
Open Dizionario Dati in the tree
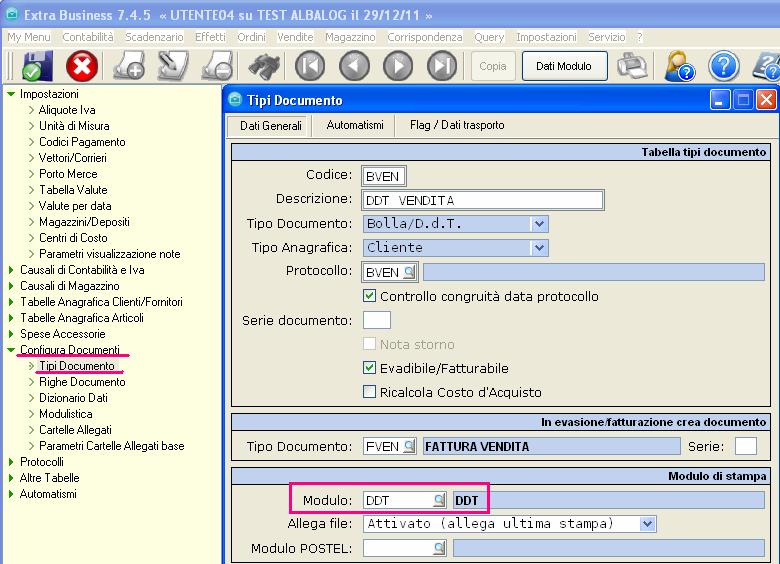73,398
